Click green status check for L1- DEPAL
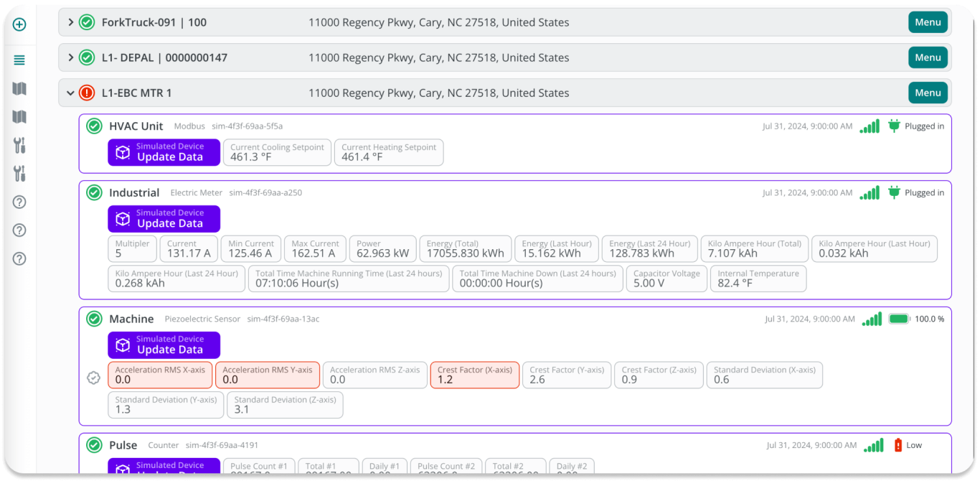This screenshot has height=481, width=980. tap(87, 57)
